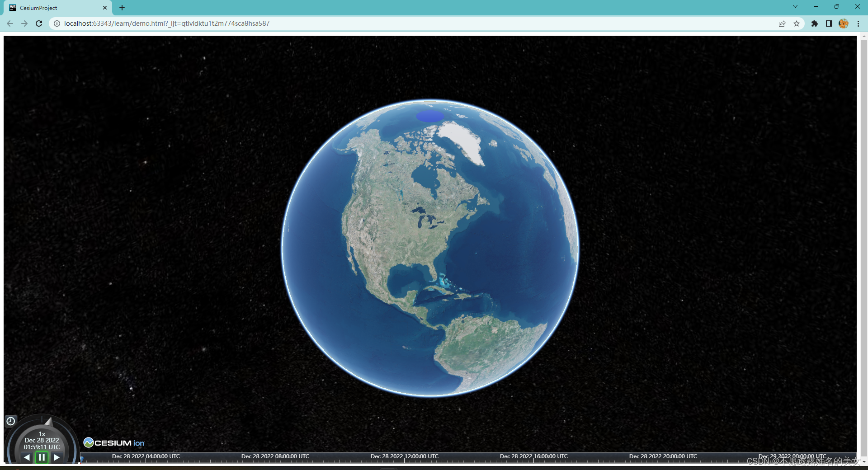Share this page icon
The height and width of the screenshot is (470, 868).
(x=782, y=23)
